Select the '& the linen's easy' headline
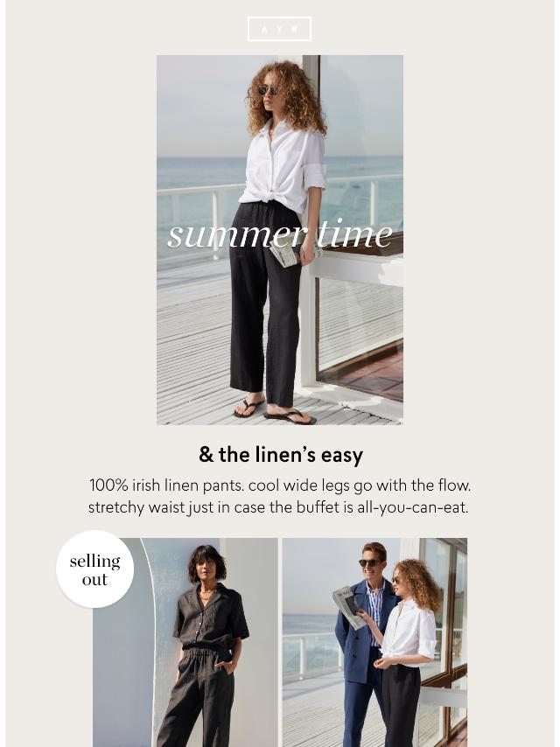 pyautogui.click(x=280, y=455)
